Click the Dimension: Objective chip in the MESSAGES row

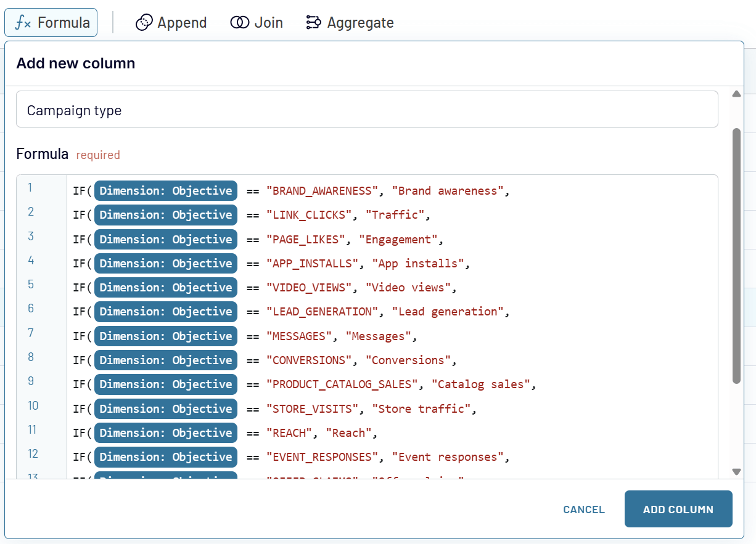tap(165, 336)
